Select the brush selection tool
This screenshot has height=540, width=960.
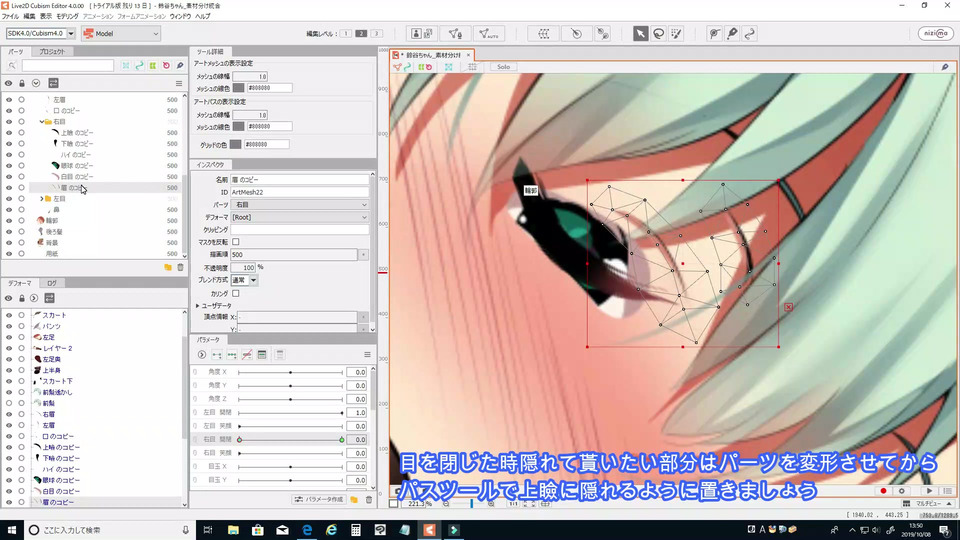point(677,34)
